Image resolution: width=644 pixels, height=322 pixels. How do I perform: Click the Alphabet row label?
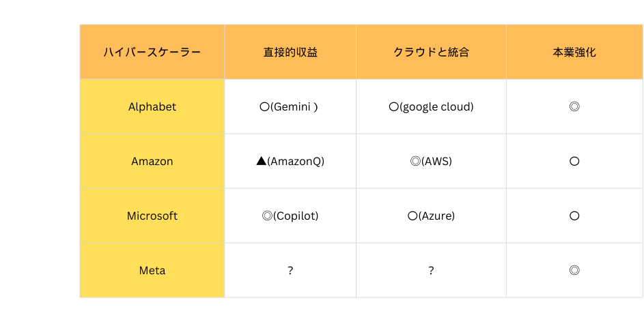pos(152,106)
